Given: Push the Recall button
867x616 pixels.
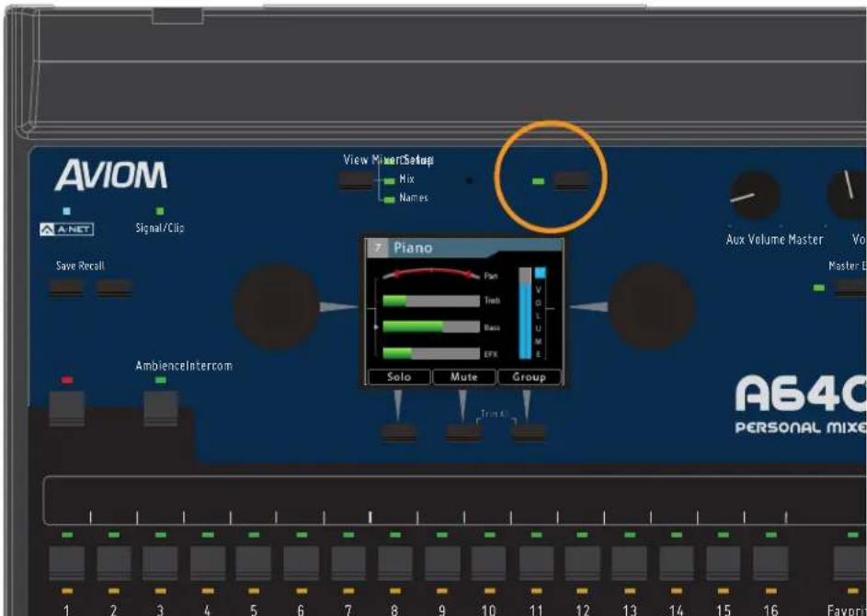Looking at the screenshot, I should pos(114,288).
